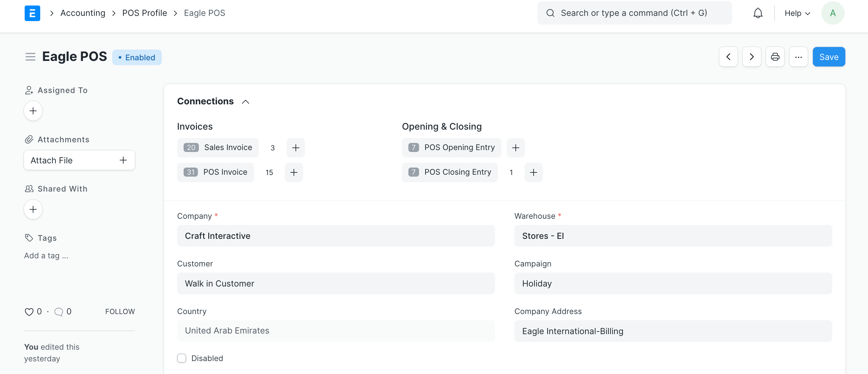The height and width of the screenshot is (374, 868).
Task: Navigate to Accounting breadcrumb
Action: pyautogui.click(x=83, y=13)
